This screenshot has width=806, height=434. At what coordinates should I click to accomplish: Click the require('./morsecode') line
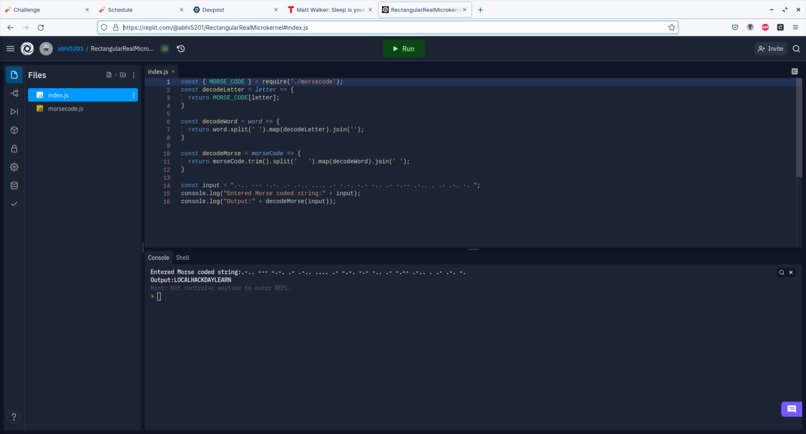click(x=262, y=82)
